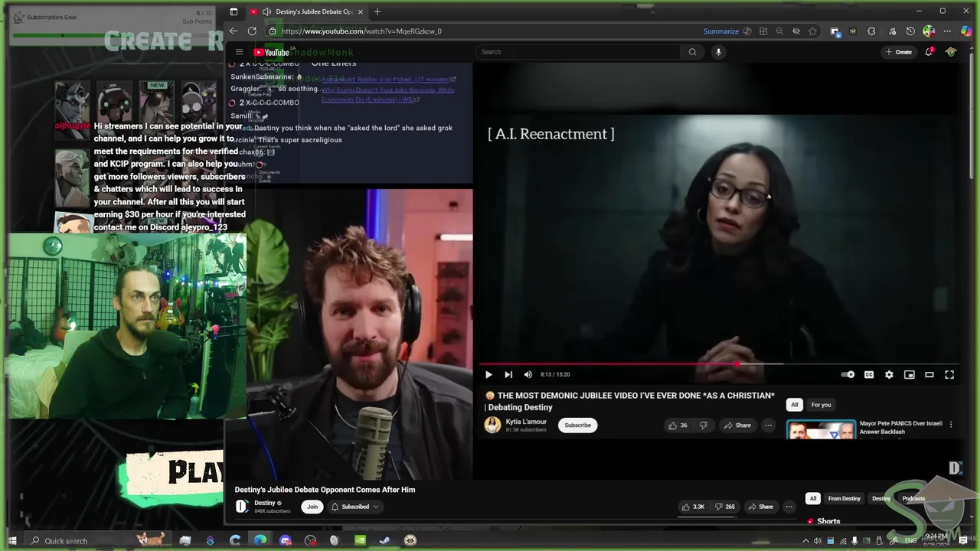Open YouTube notifications bell
980x551 pixels.
click(x=929, y=52)
